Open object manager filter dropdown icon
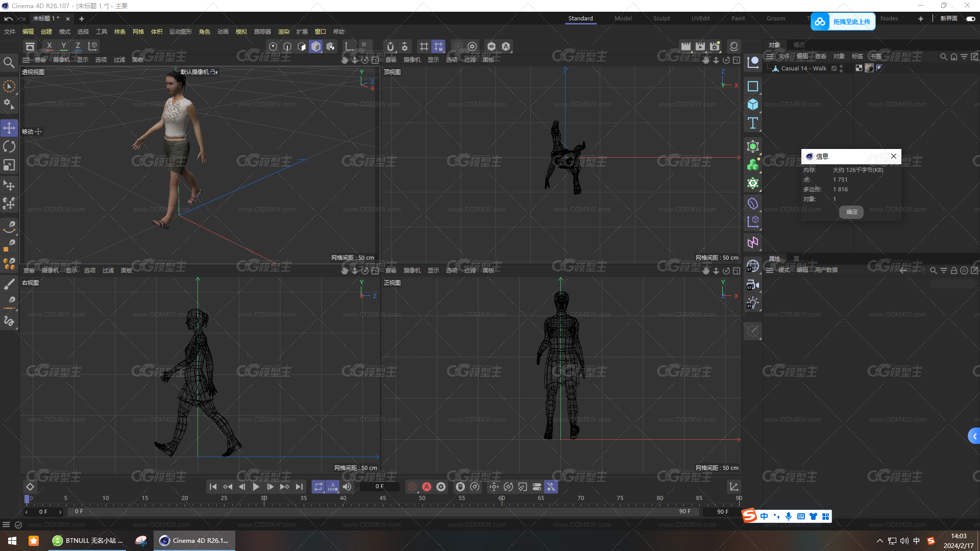Image resolution: width=980 pixels, height=551 pixels. [964, 57]
